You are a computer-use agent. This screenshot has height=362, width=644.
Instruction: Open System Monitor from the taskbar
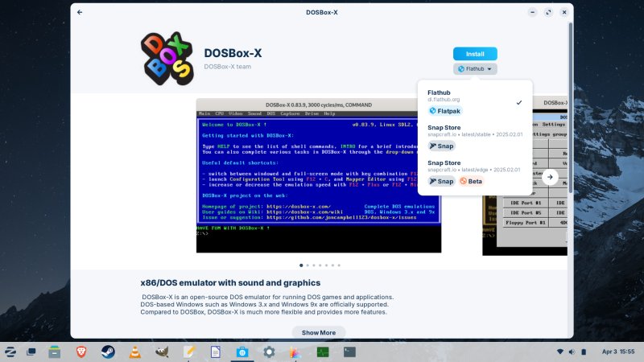[323, 352]
